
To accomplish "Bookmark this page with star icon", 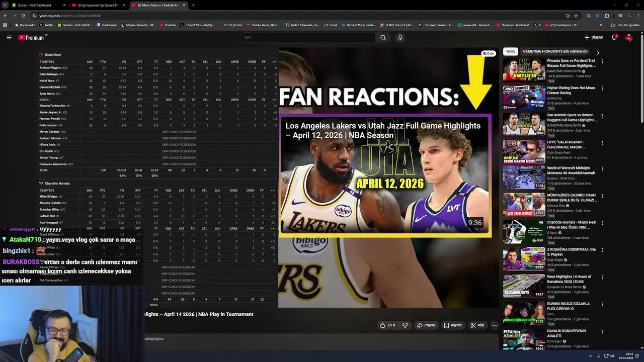I will (576, 16).
